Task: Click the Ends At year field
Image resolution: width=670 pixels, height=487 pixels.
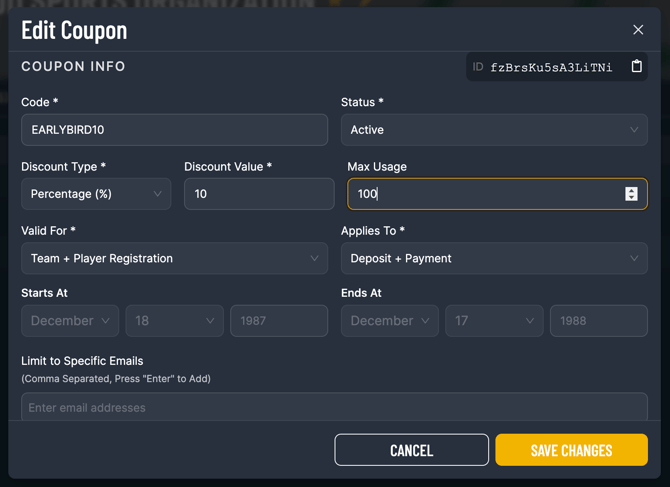Action: pyautogui.click(x=598, y=321)
